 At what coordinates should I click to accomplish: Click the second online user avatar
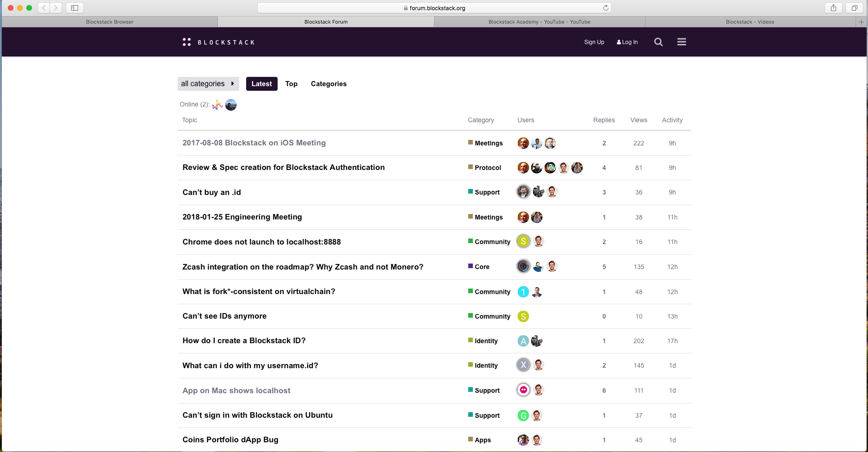(231, 105)
